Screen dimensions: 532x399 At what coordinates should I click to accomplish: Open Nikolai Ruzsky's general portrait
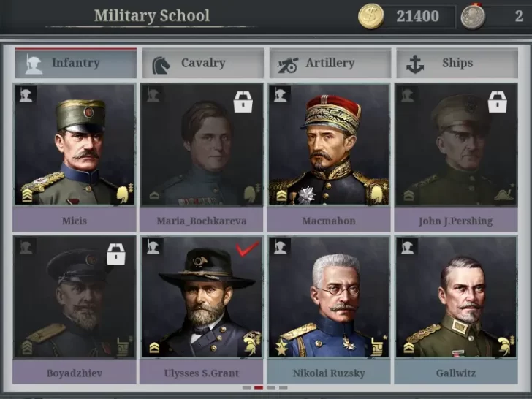point(329,297)
